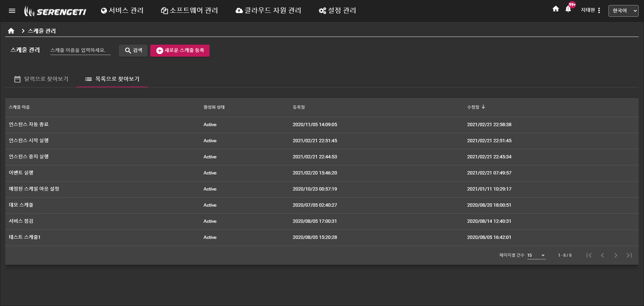Go to home via top-right house icon
The image size is (644, 306).
[555, 9]
